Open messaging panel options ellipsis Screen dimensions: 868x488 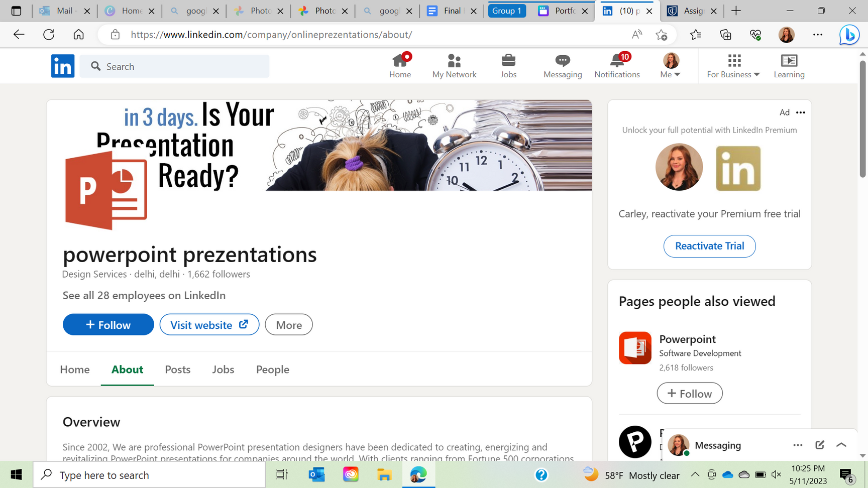coord(798,445)
